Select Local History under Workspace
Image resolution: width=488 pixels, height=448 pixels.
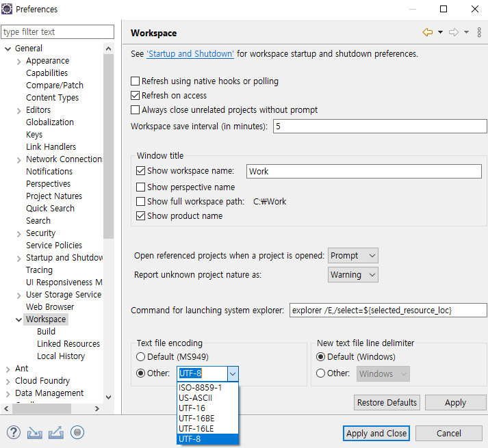coord(61,356)
